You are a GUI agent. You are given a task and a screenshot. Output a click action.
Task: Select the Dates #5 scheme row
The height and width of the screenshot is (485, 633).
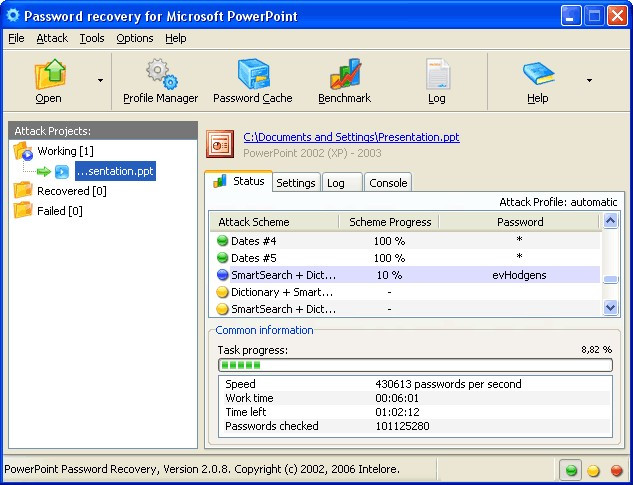click(405, 258)
